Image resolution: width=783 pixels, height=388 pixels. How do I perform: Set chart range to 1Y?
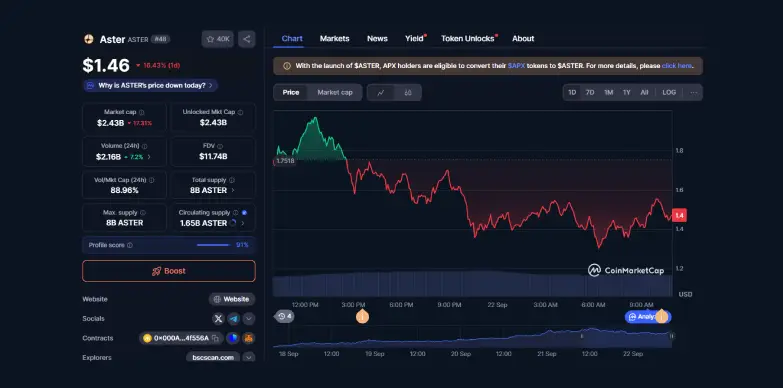tap(626, 92)
